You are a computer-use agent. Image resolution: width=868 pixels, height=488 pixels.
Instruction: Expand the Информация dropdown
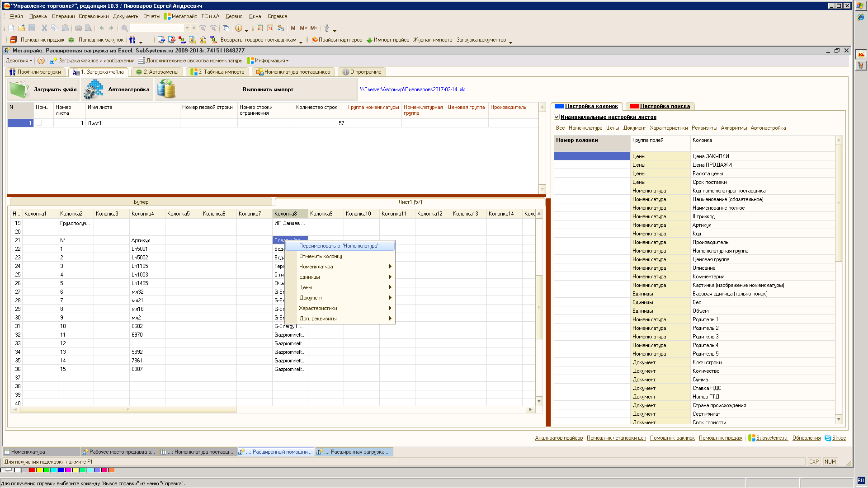point(270,61)
